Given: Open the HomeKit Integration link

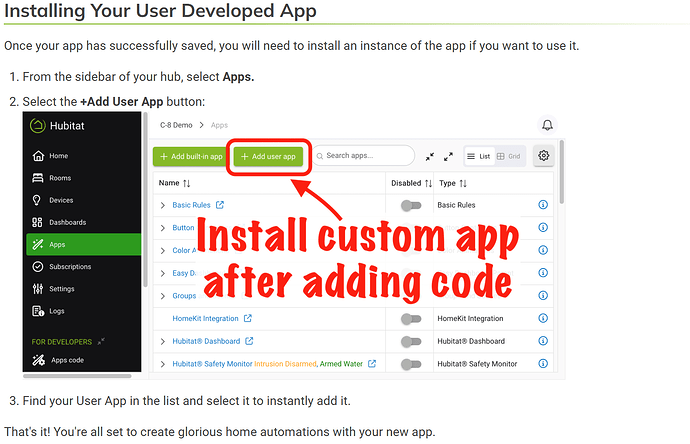Looking at the screenshot, I should click(x=205, y=318).
